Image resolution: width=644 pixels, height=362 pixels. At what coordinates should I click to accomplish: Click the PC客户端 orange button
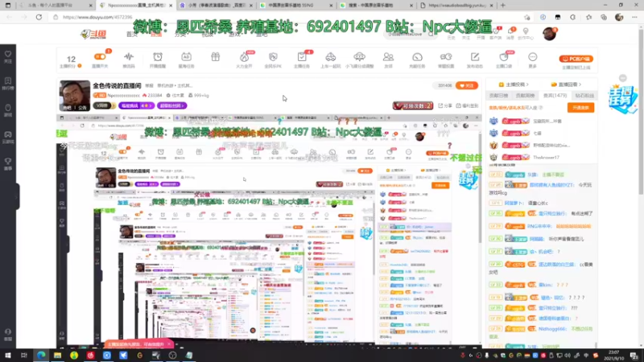[x=576, y=59]
